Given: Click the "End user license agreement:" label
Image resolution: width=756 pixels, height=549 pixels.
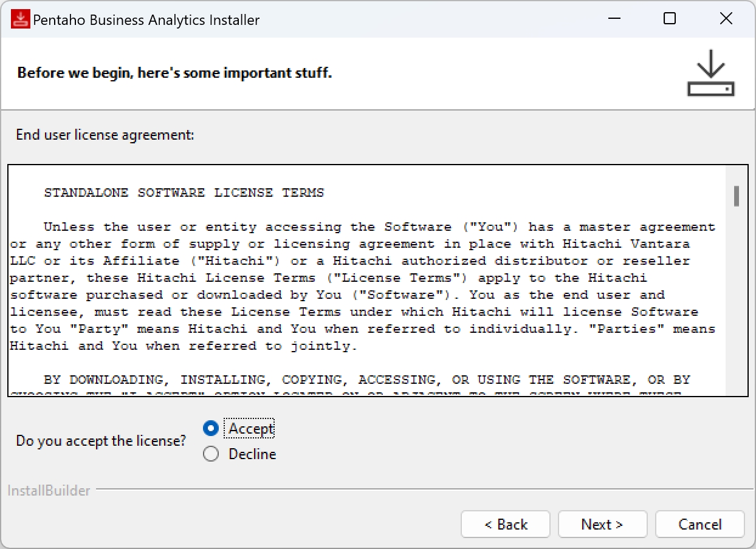Looking at the screenshot, I should [x=105, y=135].
